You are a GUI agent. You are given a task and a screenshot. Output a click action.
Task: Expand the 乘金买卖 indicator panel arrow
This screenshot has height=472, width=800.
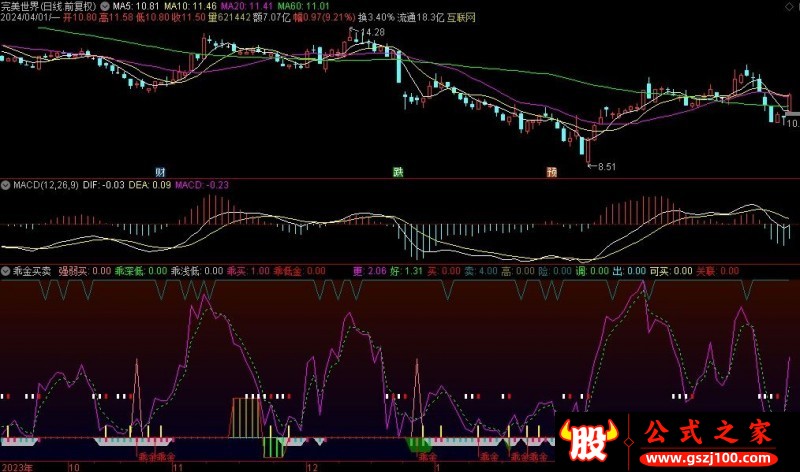coord(5,270)
